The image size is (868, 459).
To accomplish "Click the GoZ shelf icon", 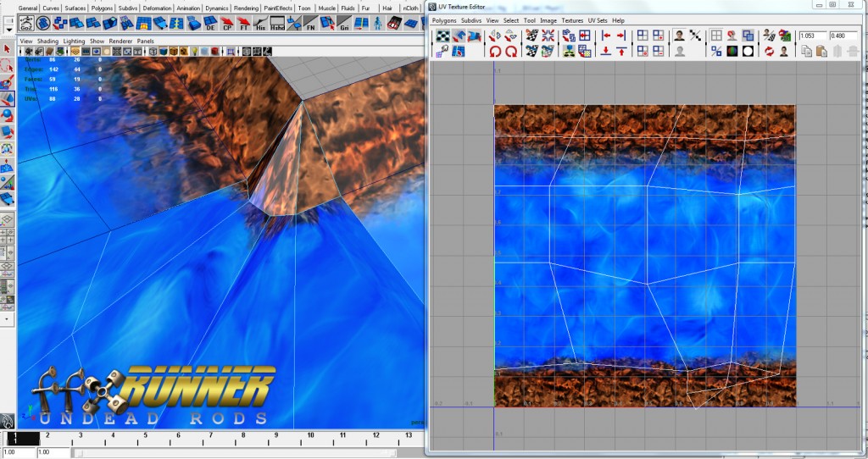I will click(26, 24).
